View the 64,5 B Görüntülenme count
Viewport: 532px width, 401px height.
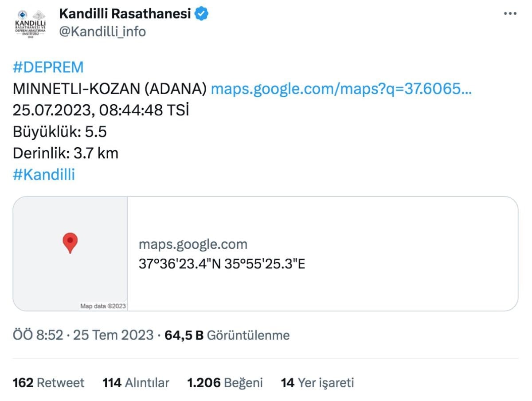[x=227, y=335]
